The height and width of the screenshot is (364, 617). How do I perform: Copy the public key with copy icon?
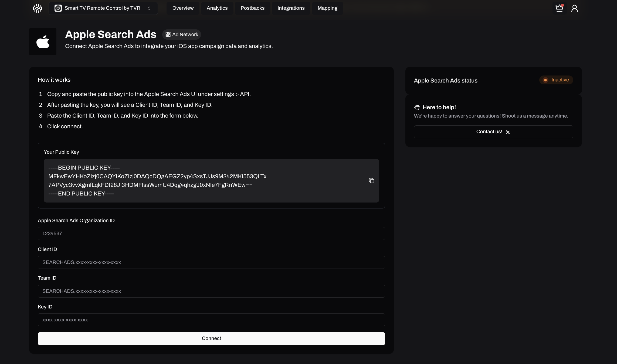(371, 181)
